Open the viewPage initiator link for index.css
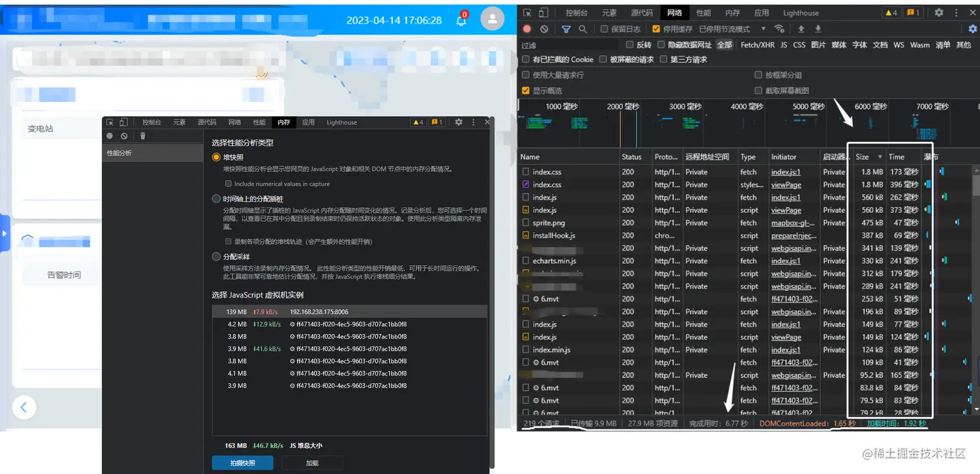Screen dimensions: 980x474 pyautogui.click(x=786, y=185)
